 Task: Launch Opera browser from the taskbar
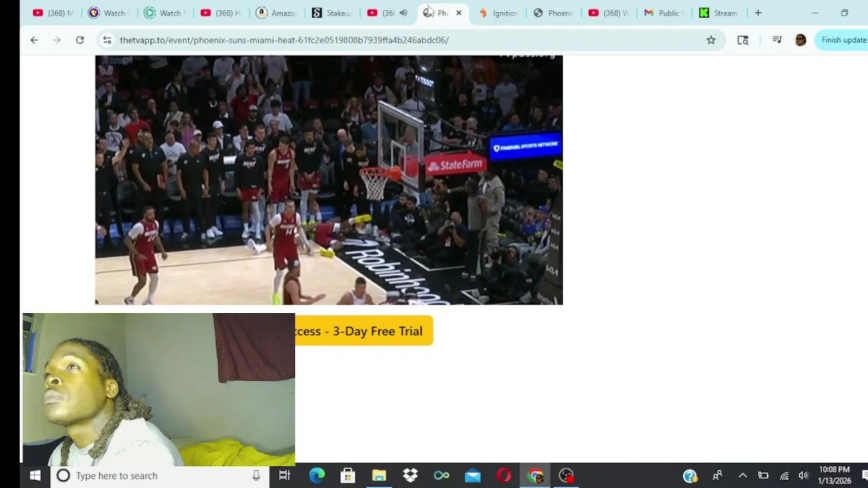click(x=504, y=476)
